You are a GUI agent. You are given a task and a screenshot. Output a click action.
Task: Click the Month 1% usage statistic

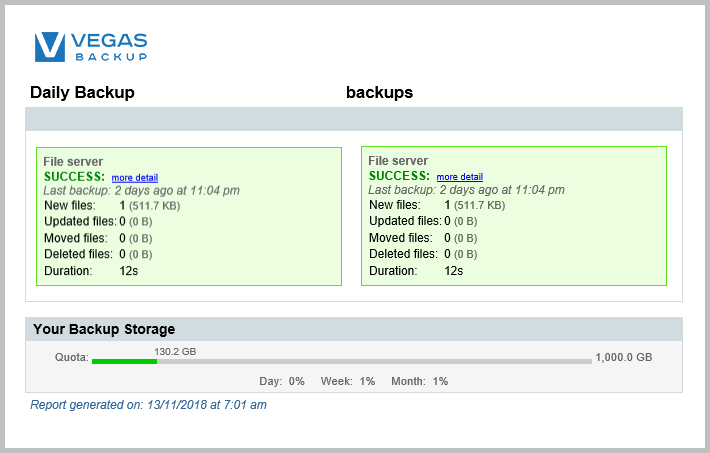(x=418, y=381)
